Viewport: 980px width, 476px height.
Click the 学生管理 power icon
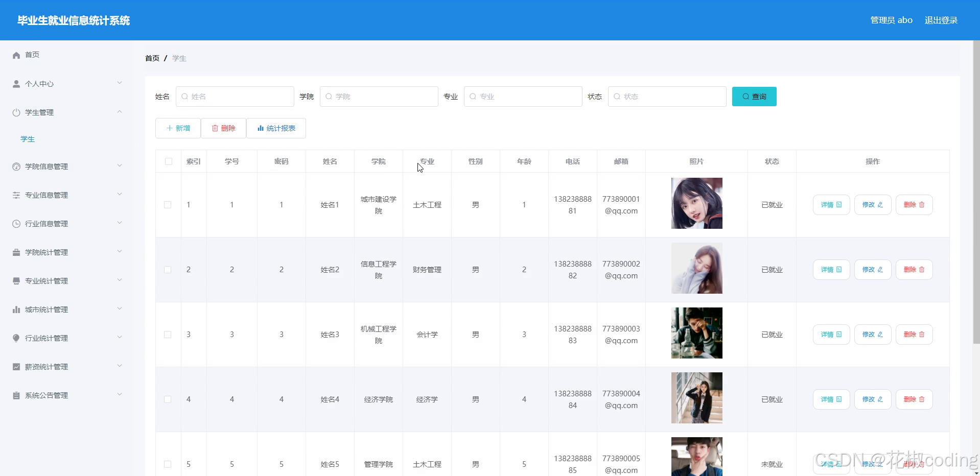(16, 112)
